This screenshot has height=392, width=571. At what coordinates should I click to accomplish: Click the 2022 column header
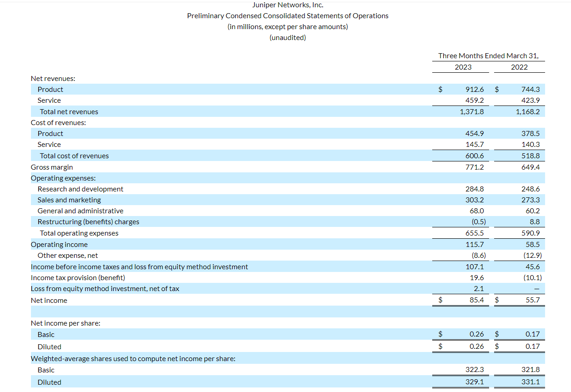pyautogui.click(x=519, y=67)
